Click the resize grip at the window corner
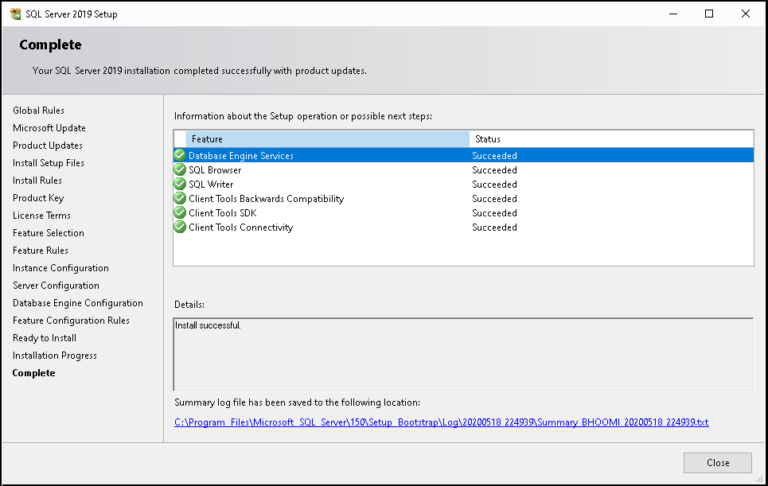The image size is (768, 486). (x=759, y=479)
